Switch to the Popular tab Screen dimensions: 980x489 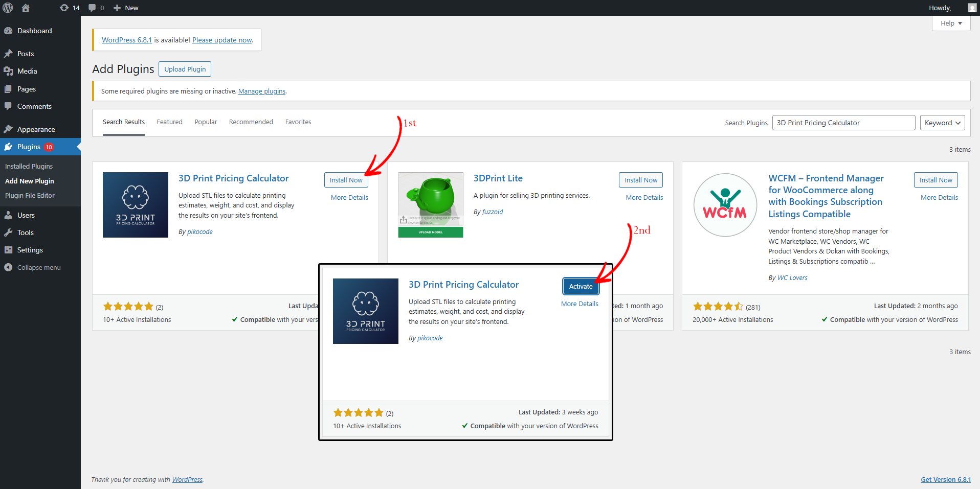(x=206, y=122)
